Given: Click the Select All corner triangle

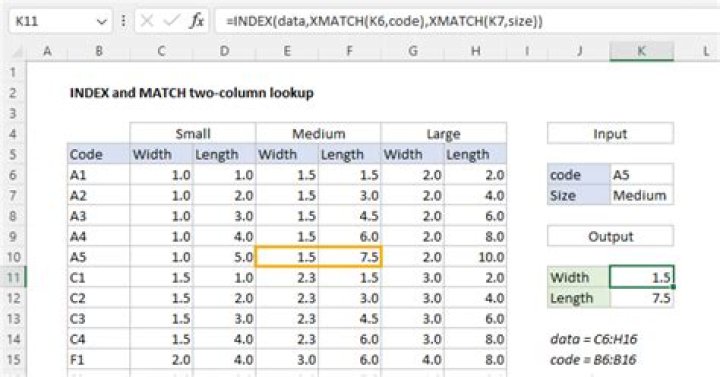Looking at the screenshot, I should [17, 52].
